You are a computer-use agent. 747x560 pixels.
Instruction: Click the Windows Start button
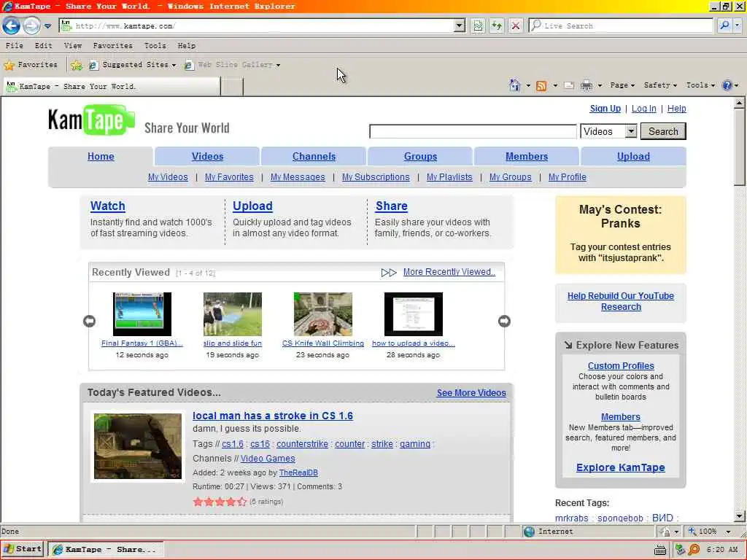(23, 549)
